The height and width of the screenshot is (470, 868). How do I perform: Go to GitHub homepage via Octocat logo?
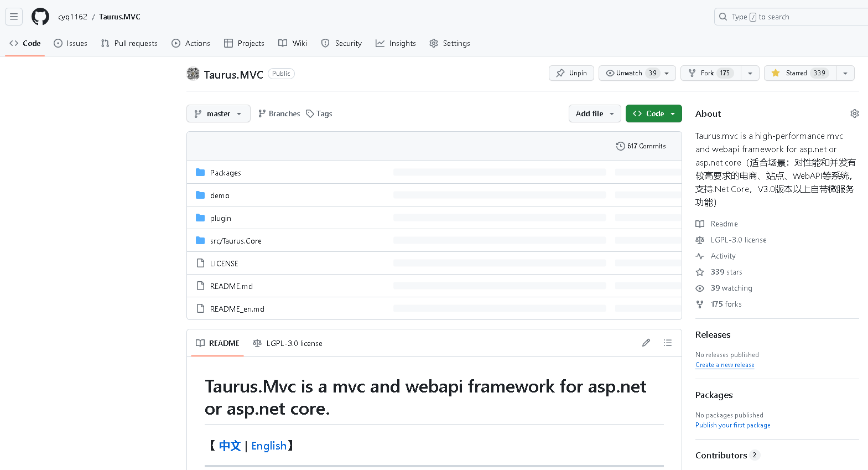coord(40,17)
